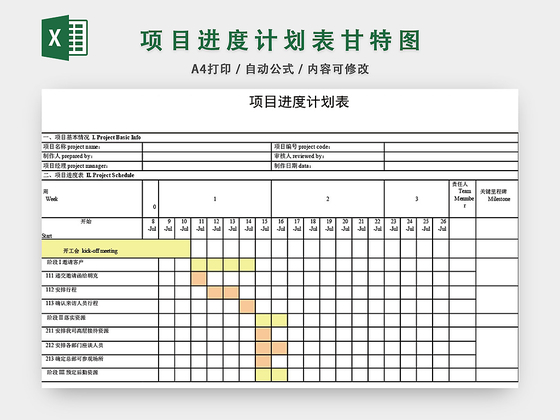Select the 19-Jul date cell
This screenshot has width=560, height=420.
pos(329,228)
